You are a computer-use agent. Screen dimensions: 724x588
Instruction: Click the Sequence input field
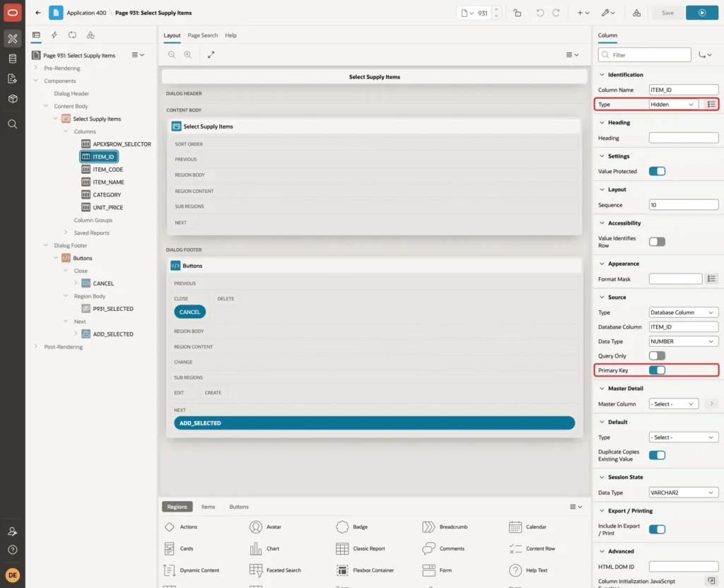pos(684,205)
